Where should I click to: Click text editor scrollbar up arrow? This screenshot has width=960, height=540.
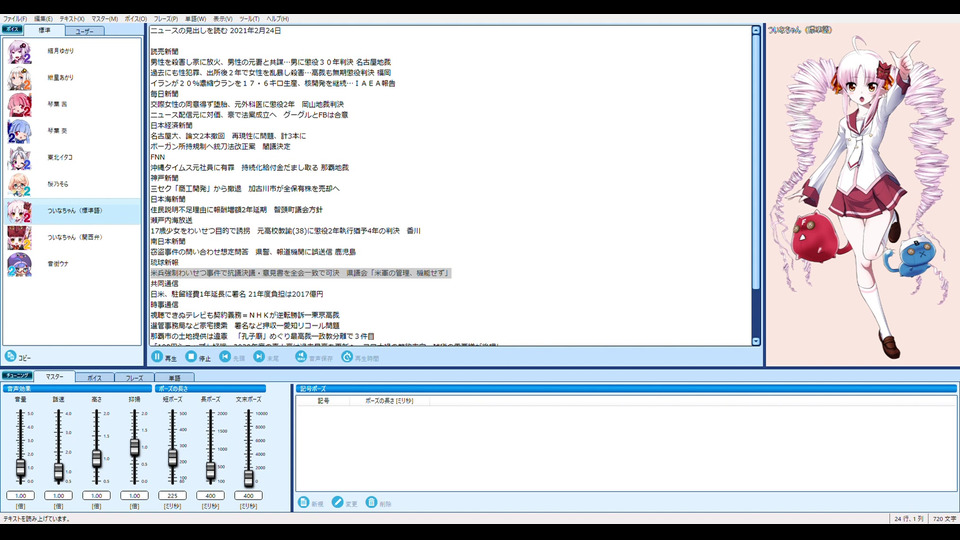tap(756, 30)
